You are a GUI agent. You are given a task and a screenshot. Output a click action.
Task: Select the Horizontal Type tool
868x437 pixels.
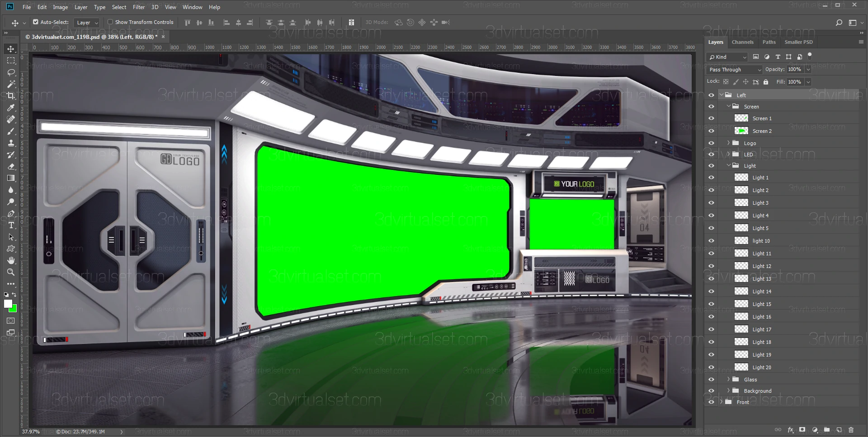tap(11, 225)
